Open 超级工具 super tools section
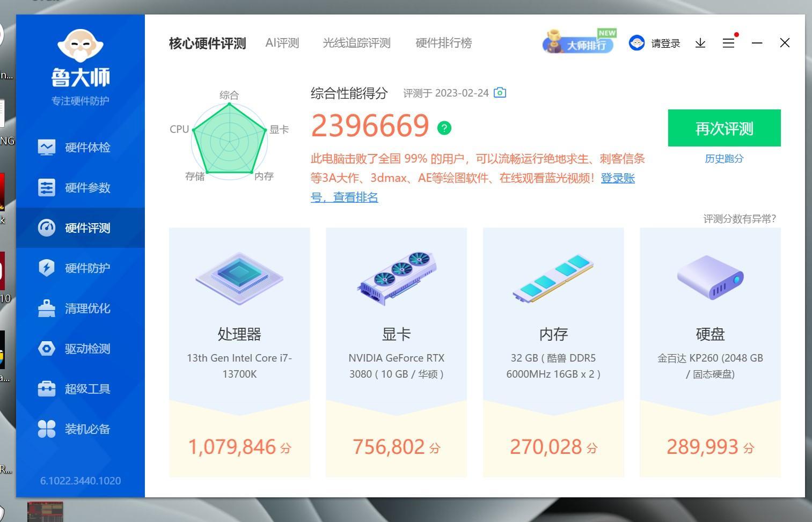Image resolution: width=812 pixels, height=522 pixels. [x=81, y=388]
